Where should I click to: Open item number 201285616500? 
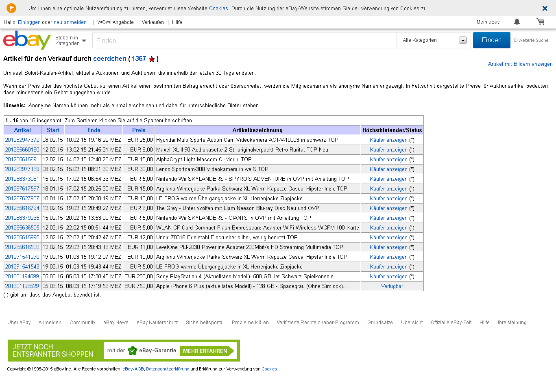pyautogui.click(x=22, y=247)
